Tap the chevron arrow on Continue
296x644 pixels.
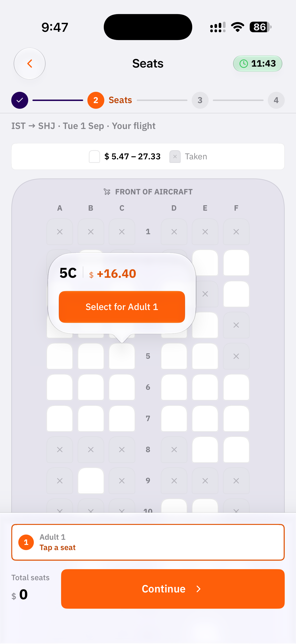coord(199,589)
